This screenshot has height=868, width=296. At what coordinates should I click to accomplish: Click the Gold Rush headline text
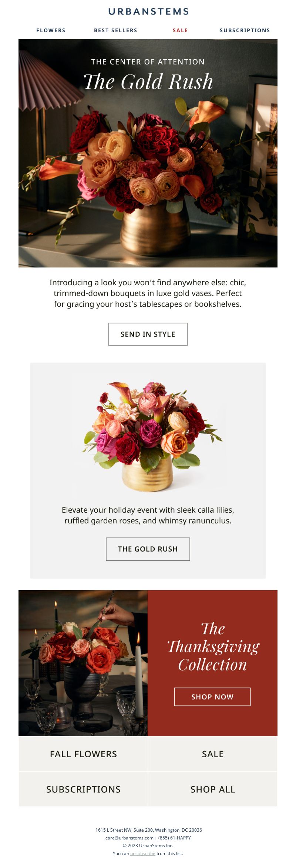(x=148, y=82)
